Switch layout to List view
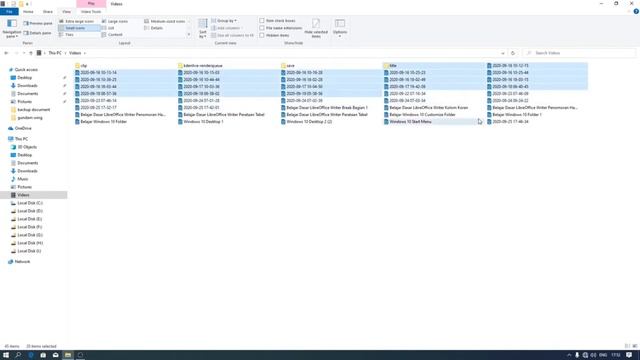The image size is (640, 360). [108, 28]
